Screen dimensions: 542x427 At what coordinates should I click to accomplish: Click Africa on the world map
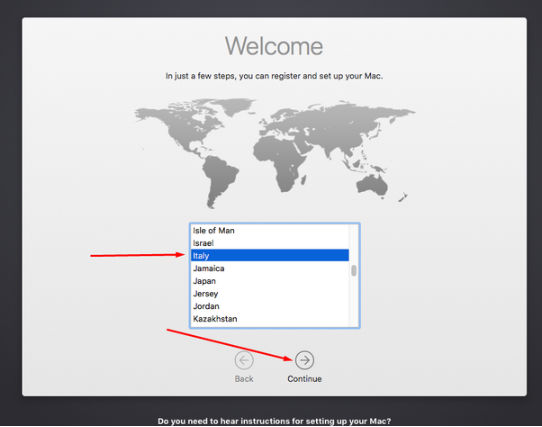coord(282,161)
